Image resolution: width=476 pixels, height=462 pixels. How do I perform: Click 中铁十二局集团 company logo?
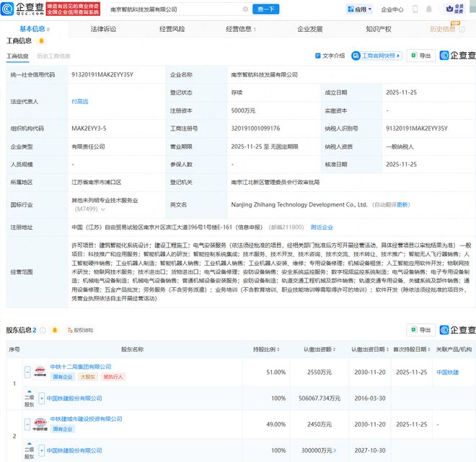tap(40, 372)
